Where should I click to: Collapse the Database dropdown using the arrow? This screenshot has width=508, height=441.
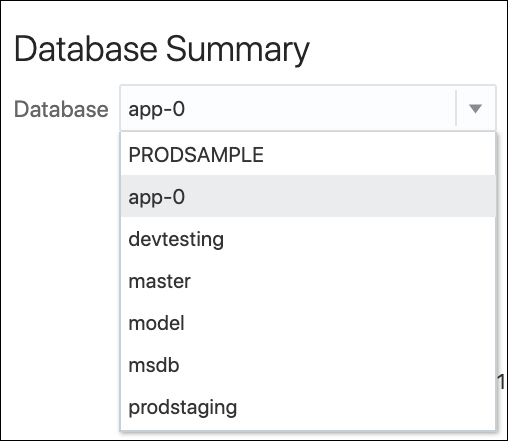[475, 109]
